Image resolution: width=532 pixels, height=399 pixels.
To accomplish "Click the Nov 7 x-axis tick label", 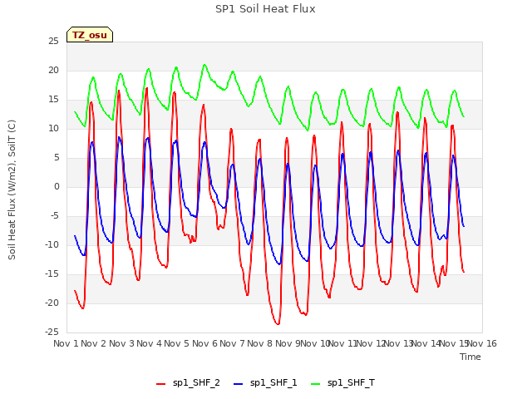I will pos(232,343).
